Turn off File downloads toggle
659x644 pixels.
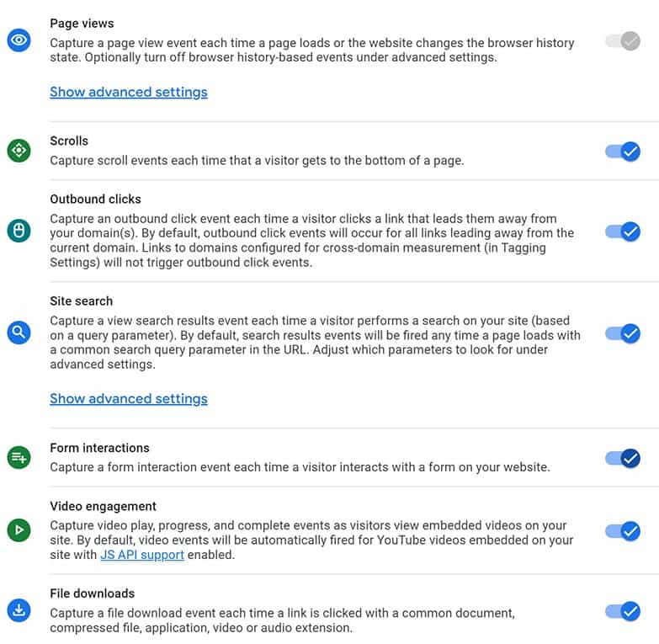(623, 612)
